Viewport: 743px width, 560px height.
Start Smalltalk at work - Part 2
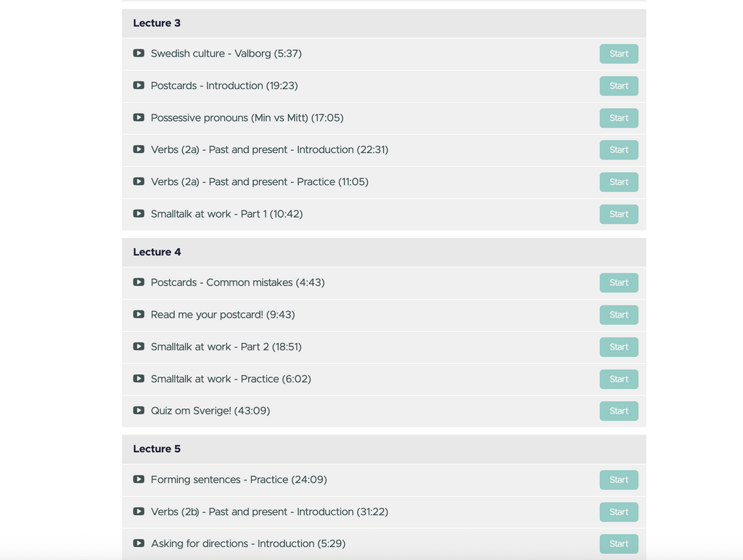point(619,347)
